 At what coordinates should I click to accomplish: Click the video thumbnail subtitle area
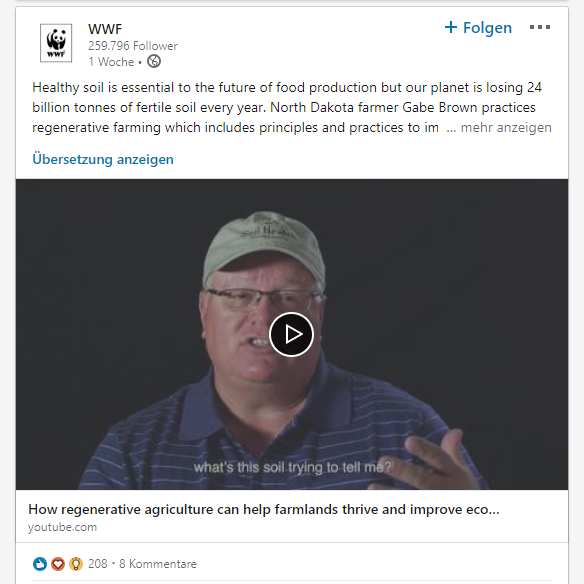point(292,467)
